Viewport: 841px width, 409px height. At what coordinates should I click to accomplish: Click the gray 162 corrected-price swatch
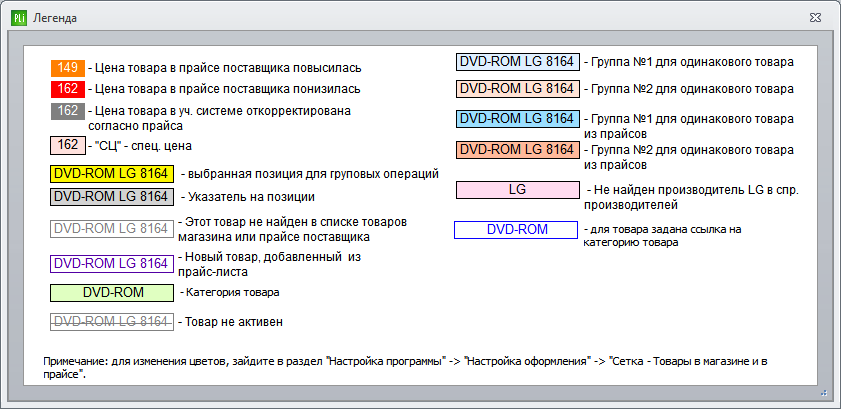pos(68,111)
